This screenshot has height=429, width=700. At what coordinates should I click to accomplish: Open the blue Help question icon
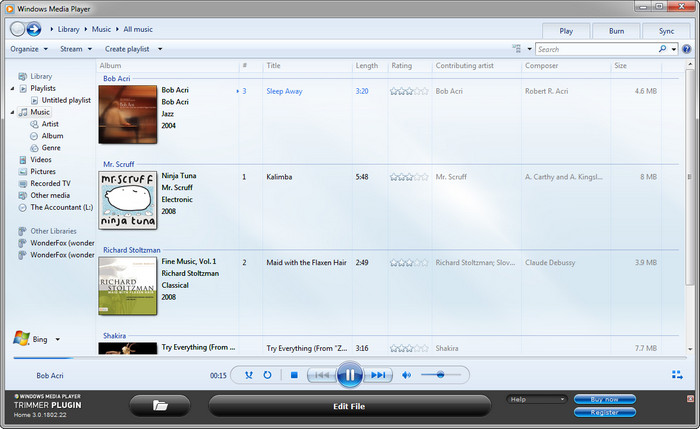(x=687, y=49)
